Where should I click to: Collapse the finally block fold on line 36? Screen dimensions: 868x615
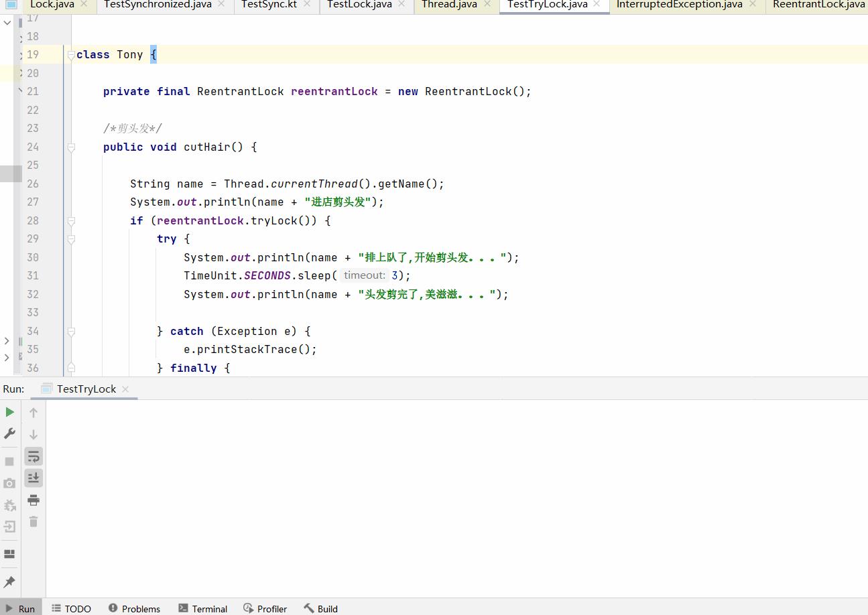pyautogui.click(x=70, y=368)
